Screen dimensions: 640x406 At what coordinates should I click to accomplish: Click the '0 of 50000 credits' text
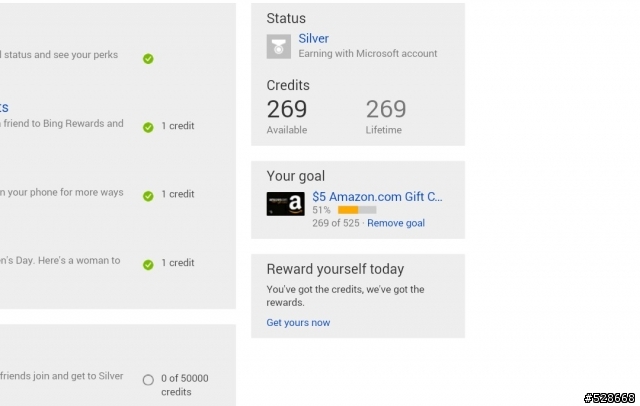[x=185, y=385]
